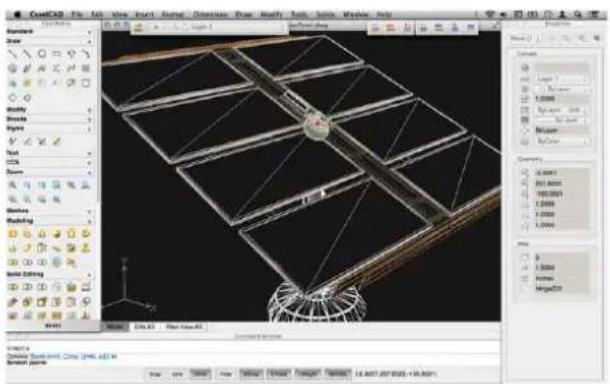The height and width of the screenshot is (384, 610).
Task: Collapse the Modeling section in Tool Matrix
Action: 89,221
